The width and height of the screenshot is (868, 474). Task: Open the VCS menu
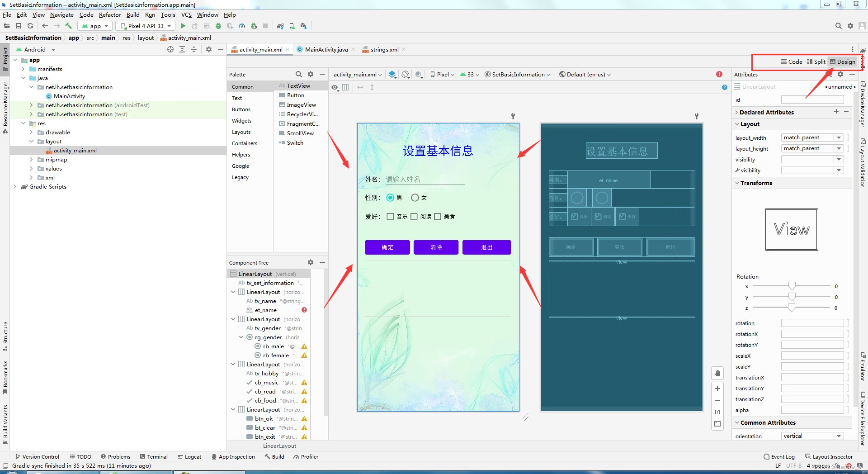pos(186,15)
